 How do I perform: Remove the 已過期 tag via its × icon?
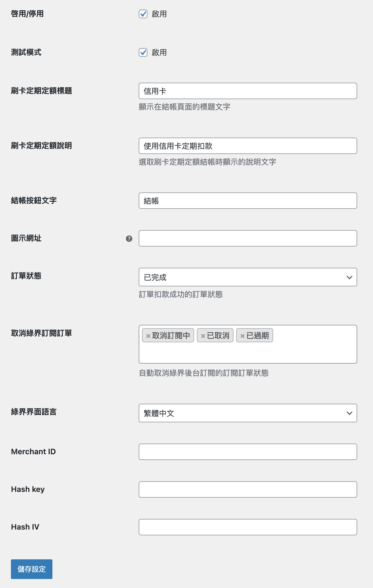242,335
